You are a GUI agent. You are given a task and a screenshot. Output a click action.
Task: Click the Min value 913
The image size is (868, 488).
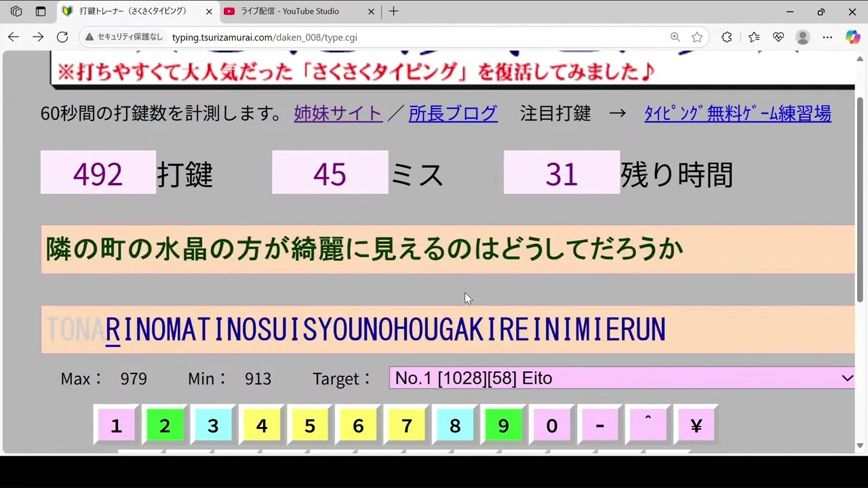point(258,379)
